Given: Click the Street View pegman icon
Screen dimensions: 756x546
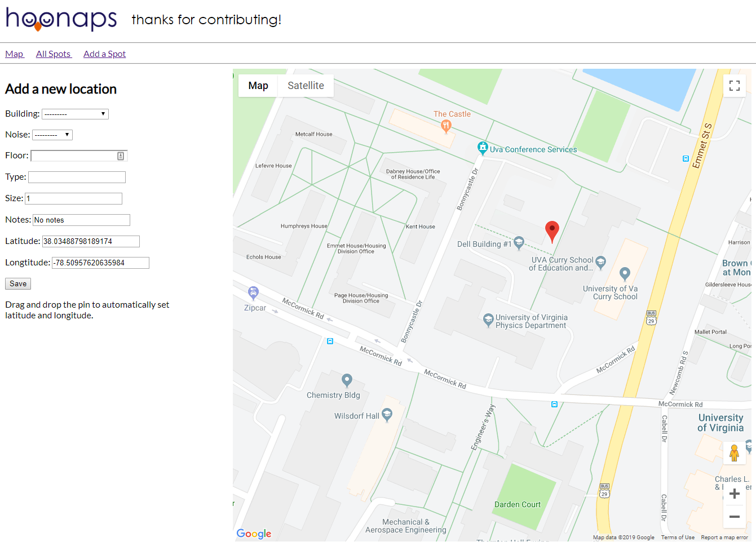Looking at the screenshot, I should point(734,453).
